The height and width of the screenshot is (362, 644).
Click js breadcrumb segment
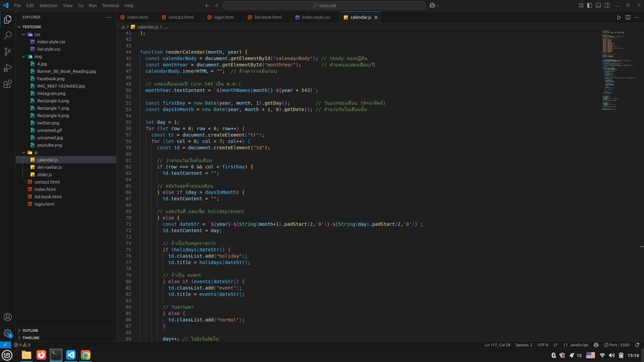tap(123, 27)
